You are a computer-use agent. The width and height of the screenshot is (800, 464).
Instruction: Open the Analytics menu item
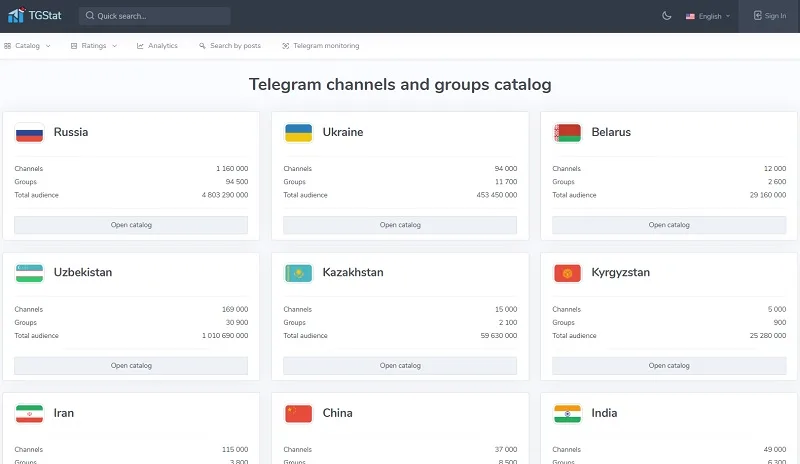pos(157,46)
